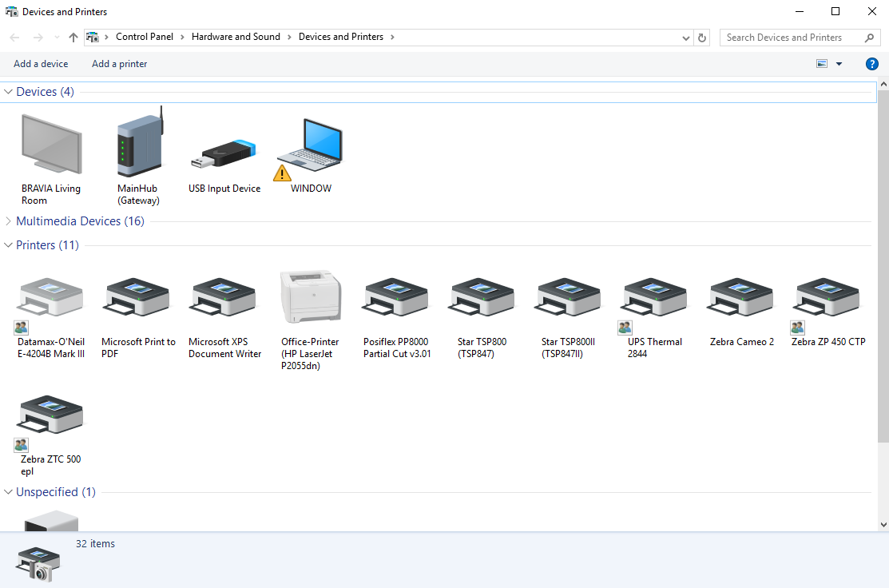Select the WINDOW laptop icon
Image resolution: width=889 pixels, height=588 pixels.
pyautogui.click(x=310, y=146)
